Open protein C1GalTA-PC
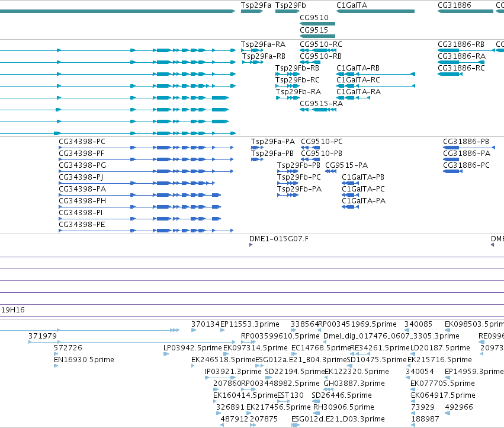 [x=363, y=189]
